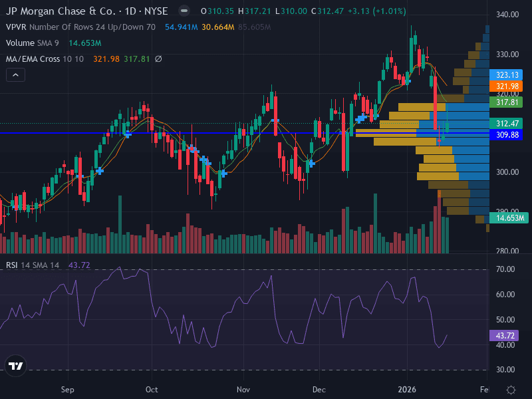
Task: Click the Dec label on time axis
Action: (319, 390)
